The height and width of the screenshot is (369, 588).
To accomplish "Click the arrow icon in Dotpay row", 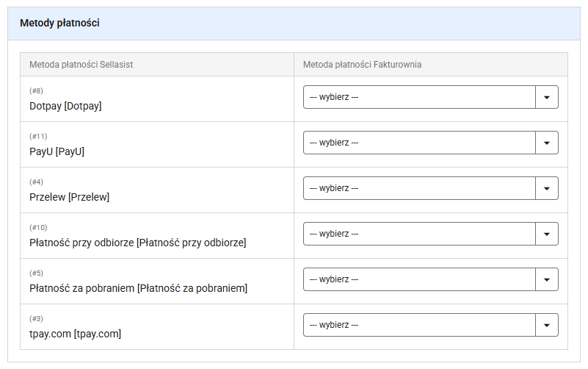I will coord(547,98).
